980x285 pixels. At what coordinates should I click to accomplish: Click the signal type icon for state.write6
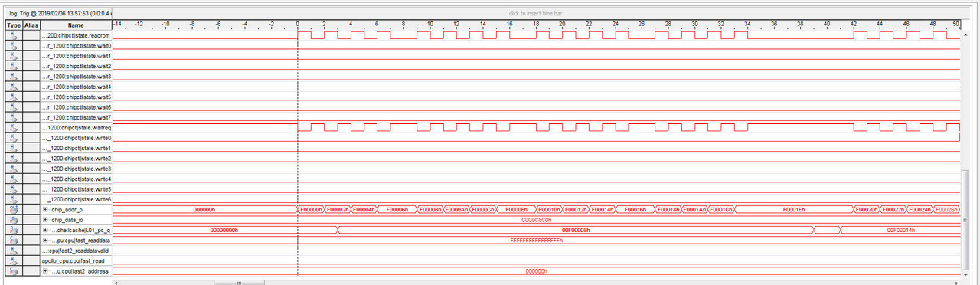[14, 199]
